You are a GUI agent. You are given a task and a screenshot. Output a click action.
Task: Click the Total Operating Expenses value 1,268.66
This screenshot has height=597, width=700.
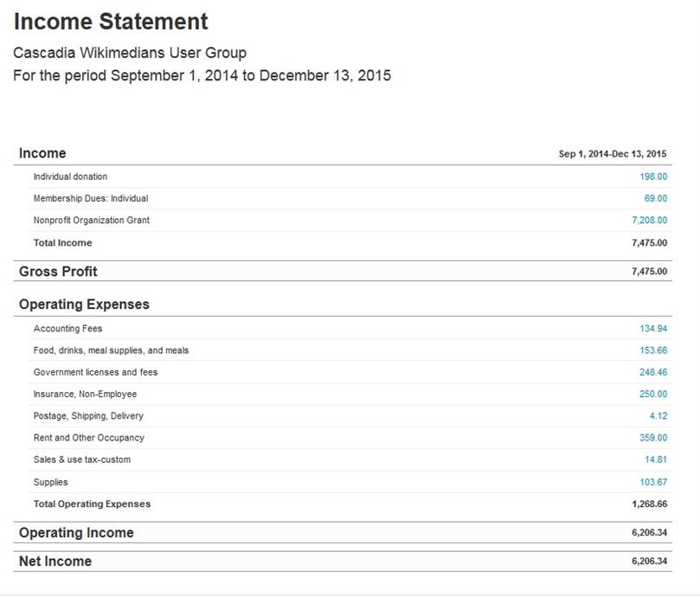coord(649,504)
